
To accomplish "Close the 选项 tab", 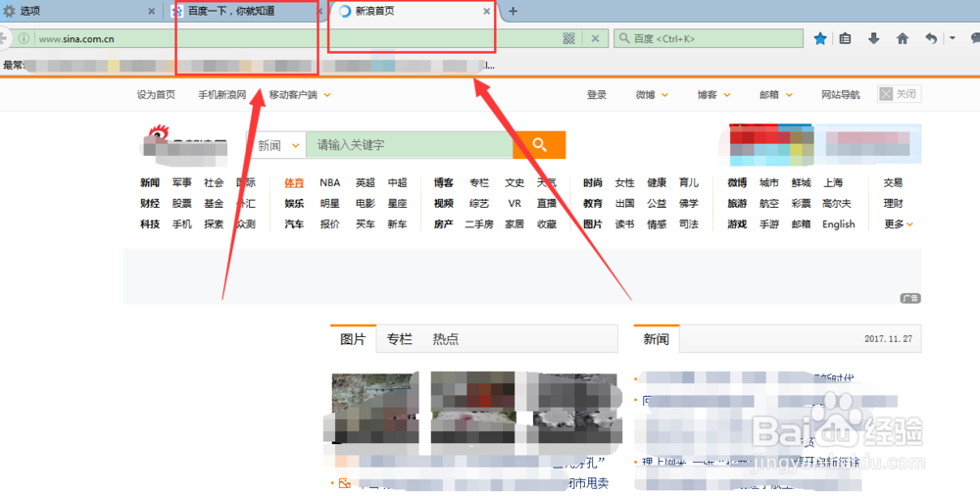I will 151,11.
